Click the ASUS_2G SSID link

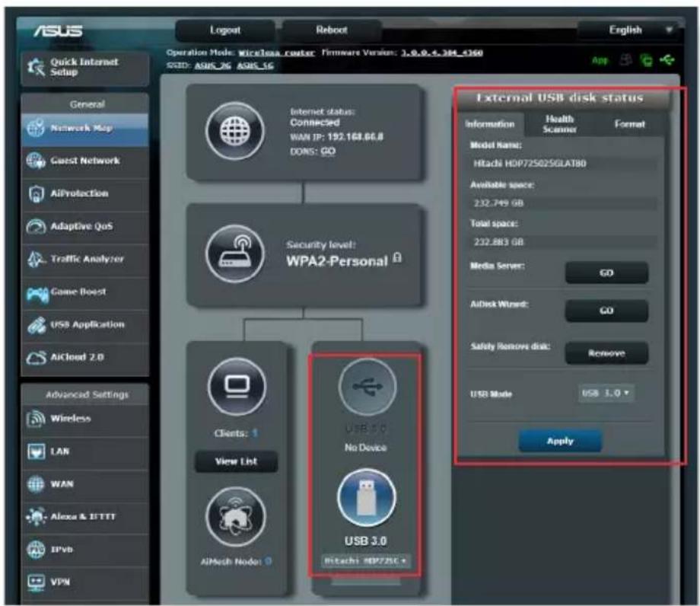213,65
